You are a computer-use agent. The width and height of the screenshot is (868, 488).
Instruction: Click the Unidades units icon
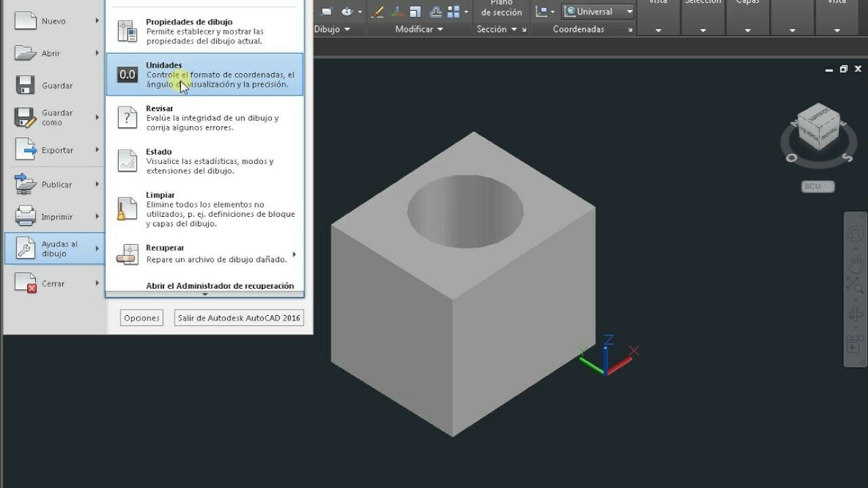[x=127, y=75]
